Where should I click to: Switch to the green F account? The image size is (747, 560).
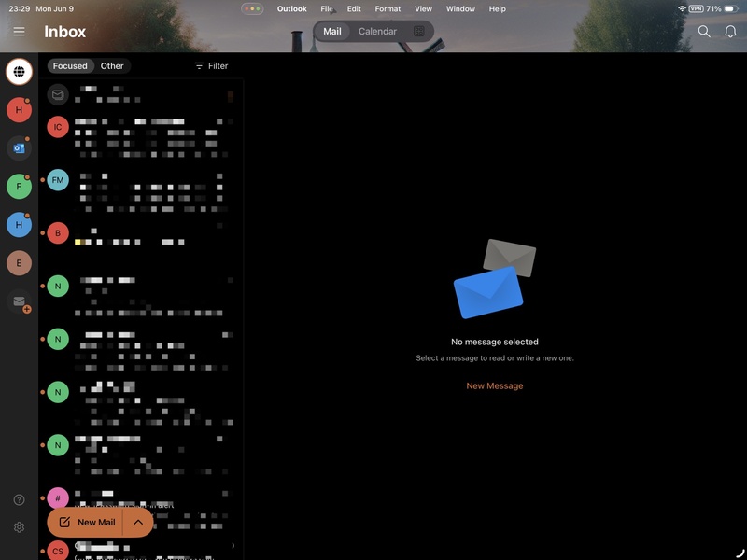coord(19,186)
